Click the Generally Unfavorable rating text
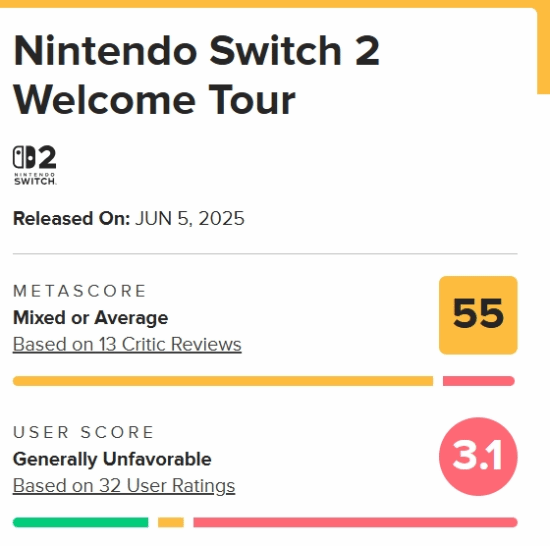The height and width of the screenshot is (546, 550). tap(112, 459)
